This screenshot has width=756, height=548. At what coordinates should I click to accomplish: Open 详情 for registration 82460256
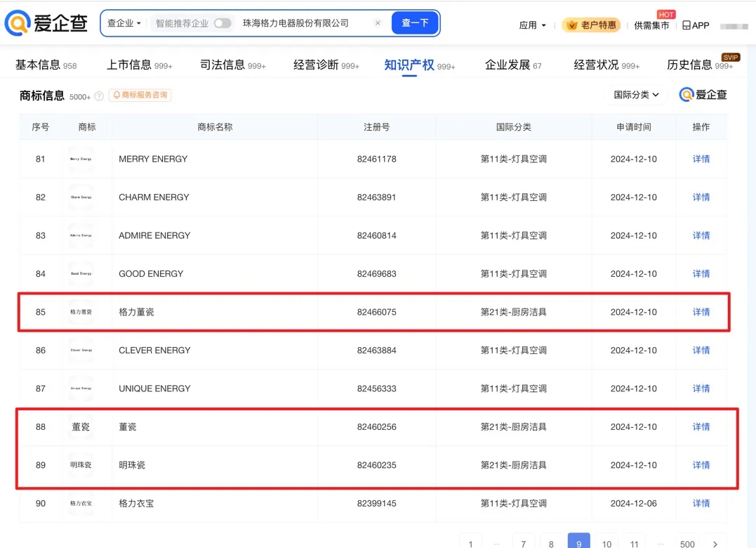[701, 426]
